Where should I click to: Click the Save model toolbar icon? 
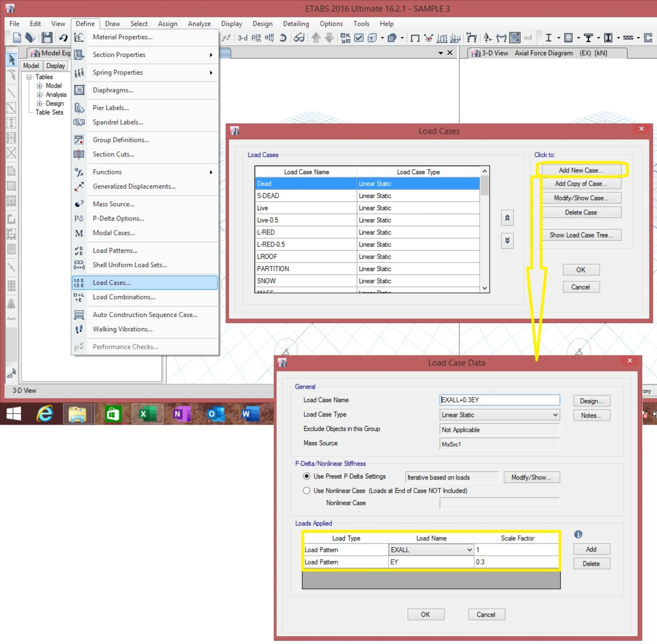point(47,37)
